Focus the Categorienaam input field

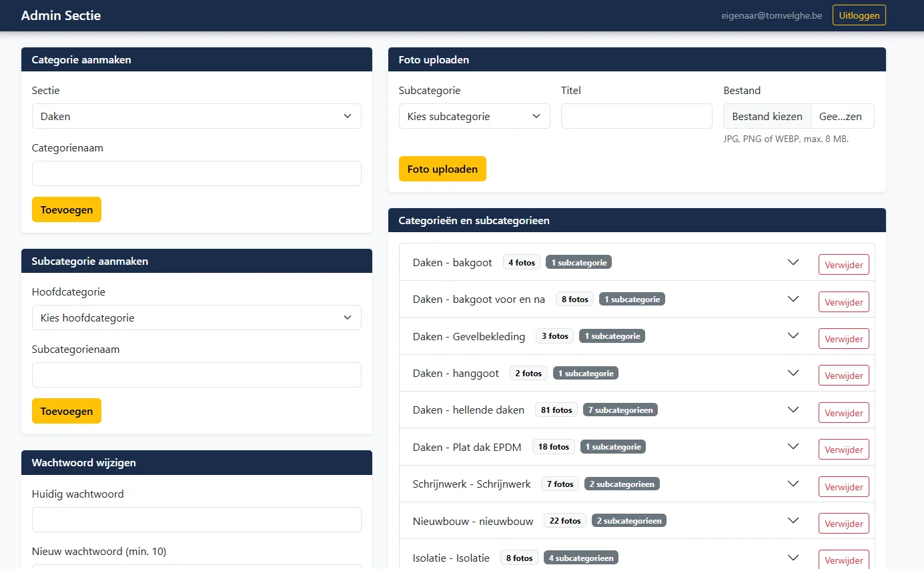click(x=197, y=173)
